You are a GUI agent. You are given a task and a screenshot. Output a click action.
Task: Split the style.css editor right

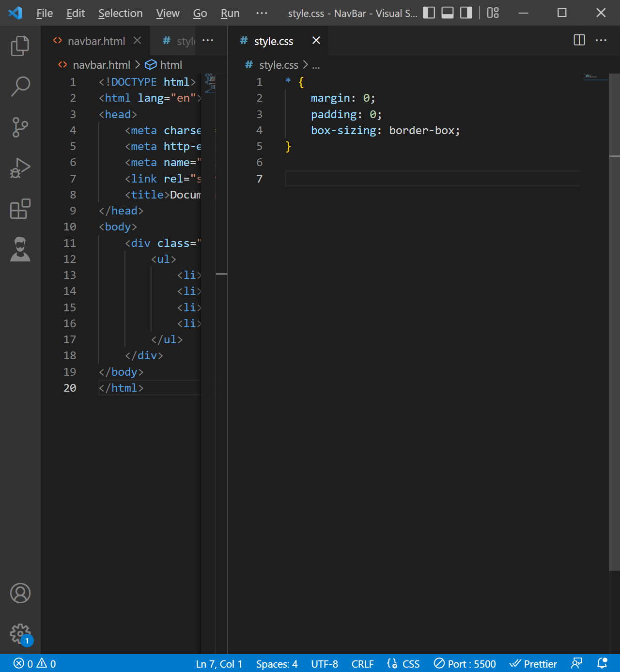(579, 40)
